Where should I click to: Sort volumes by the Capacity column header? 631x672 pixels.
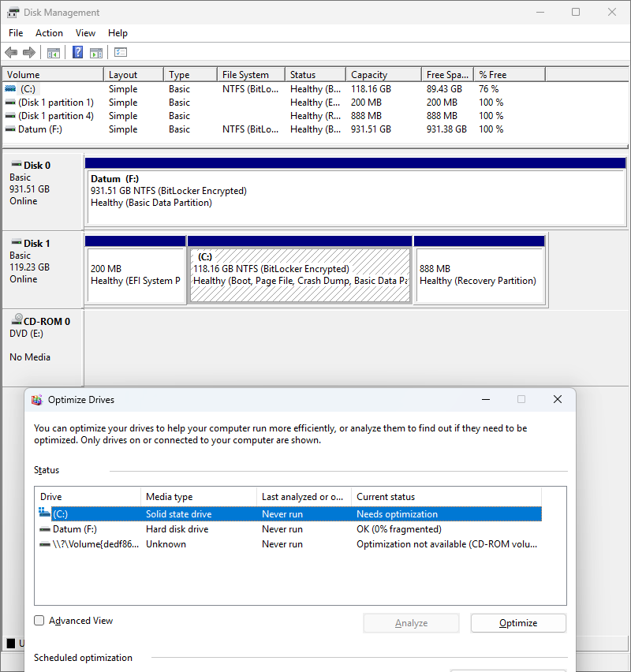coord(383,75)
